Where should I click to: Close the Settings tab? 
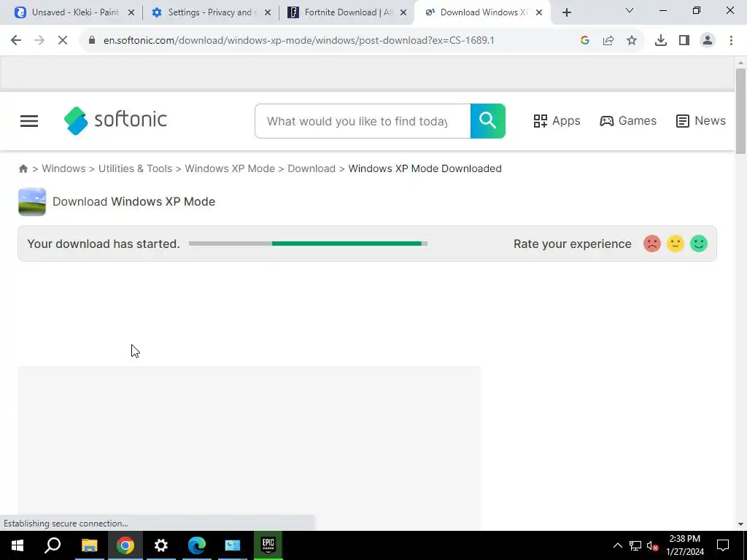(268, 13)
